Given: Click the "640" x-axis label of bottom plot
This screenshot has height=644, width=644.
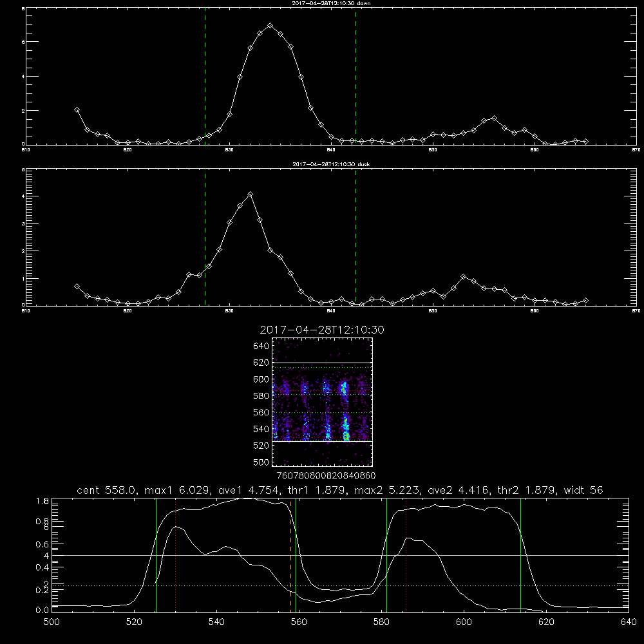Looking at the screenshot, I should [x=629, y=622].
